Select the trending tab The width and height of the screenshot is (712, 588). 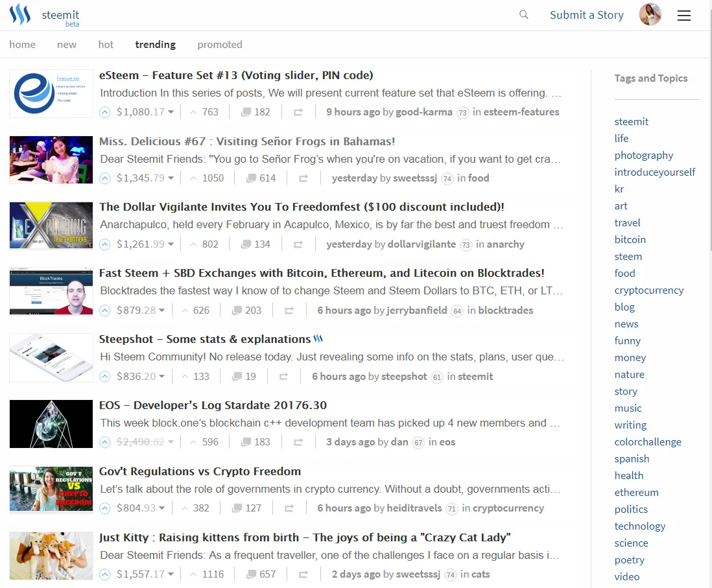[x=155, y=45]
